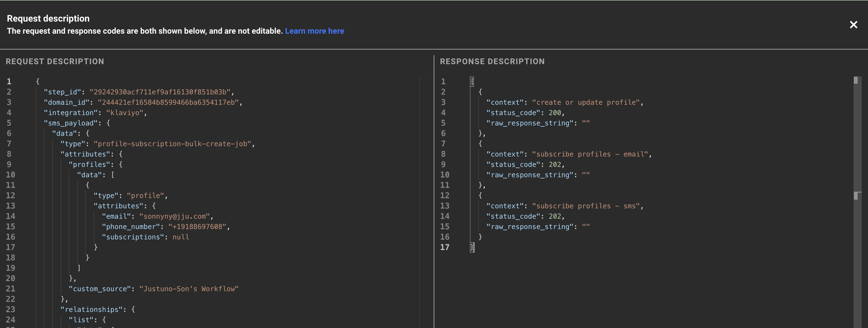Viewport: 868px width, 328px height.
Task: Click "profile-subscription-bulk-create-job" type value
Action: (172, 144)
